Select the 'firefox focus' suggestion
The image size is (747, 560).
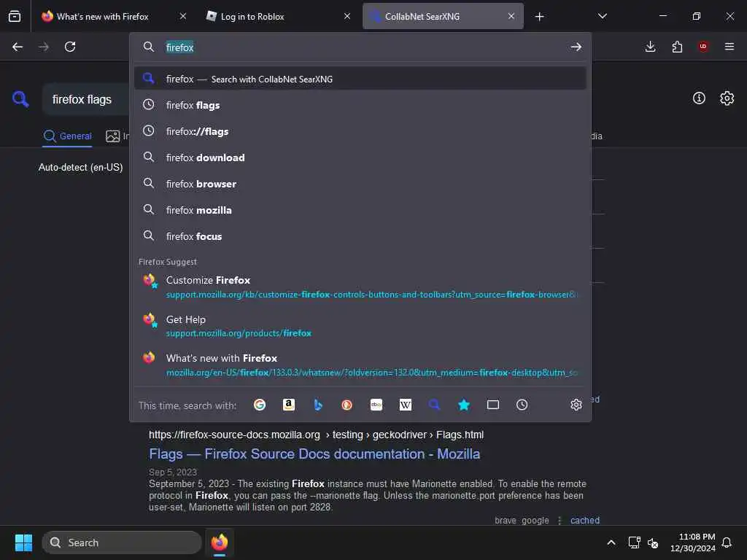pyautogui.click(x=360, y=236)
